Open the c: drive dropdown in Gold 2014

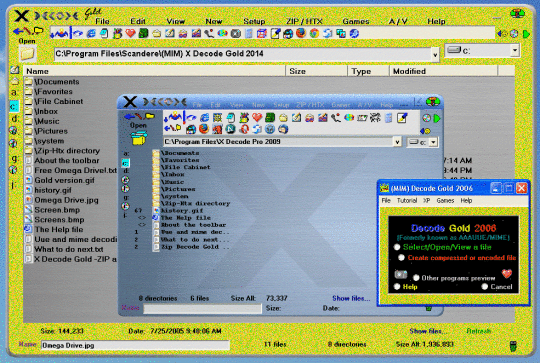tap(515, 51)
